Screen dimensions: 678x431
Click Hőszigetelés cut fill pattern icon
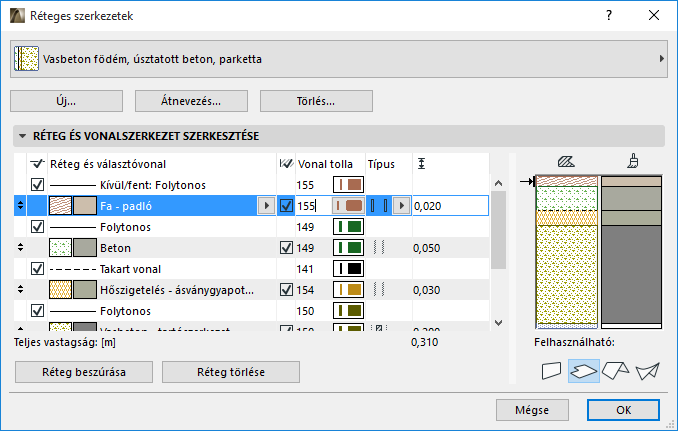coord(60,290)
